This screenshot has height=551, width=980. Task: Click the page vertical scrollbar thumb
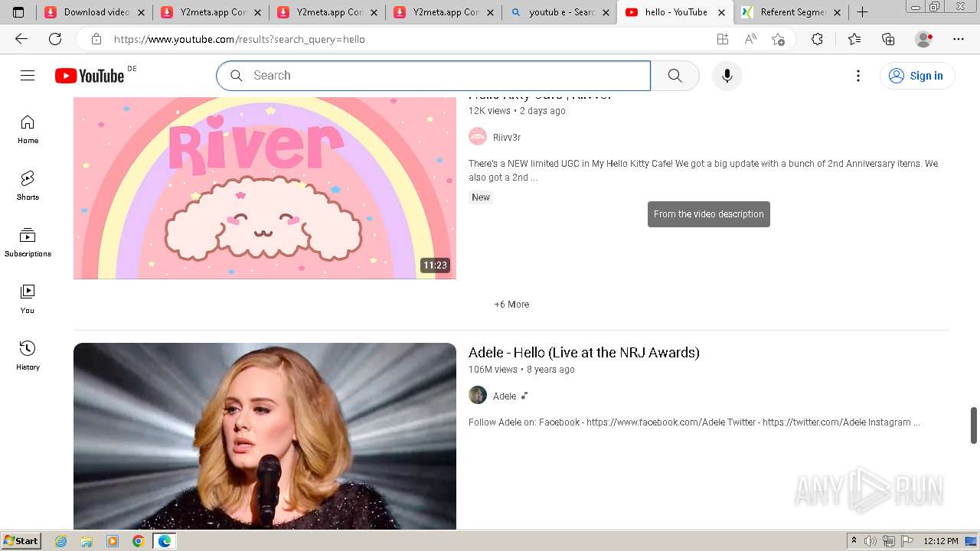974,425
